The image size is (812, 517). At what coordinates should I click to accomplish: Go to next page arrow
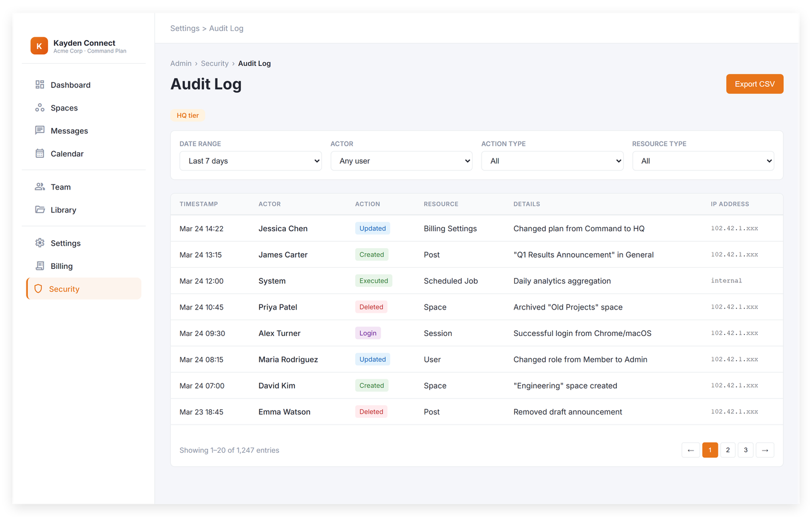pos(765,450)
